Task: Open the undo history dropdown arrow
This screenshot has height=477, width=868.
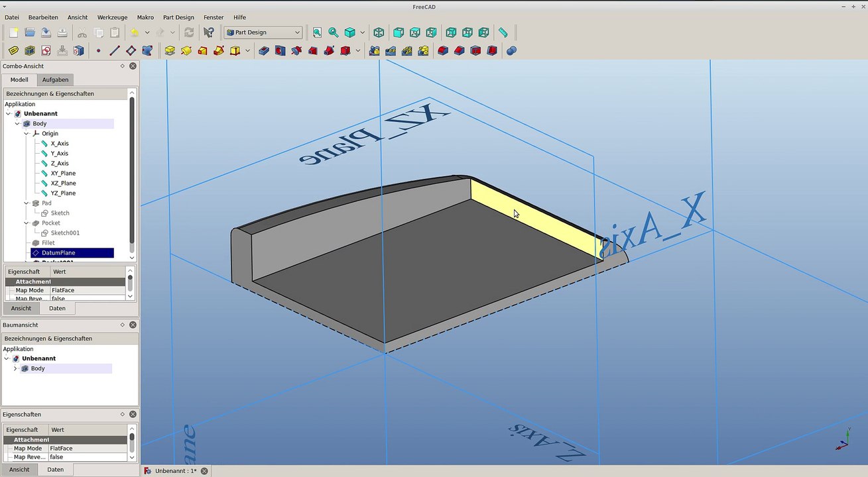Action: 147,32
